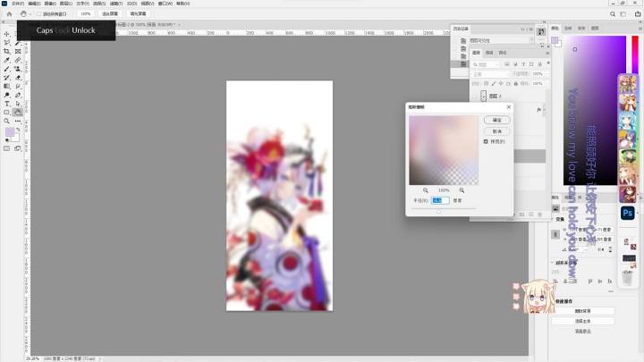Toggle Quick Mask mode

click(7, 148)
